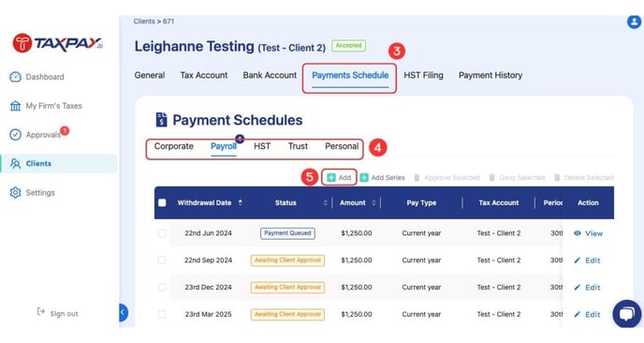The image size is (644, 343).
Task: Open the HST Filing tab
Action: tap(423, 75)
